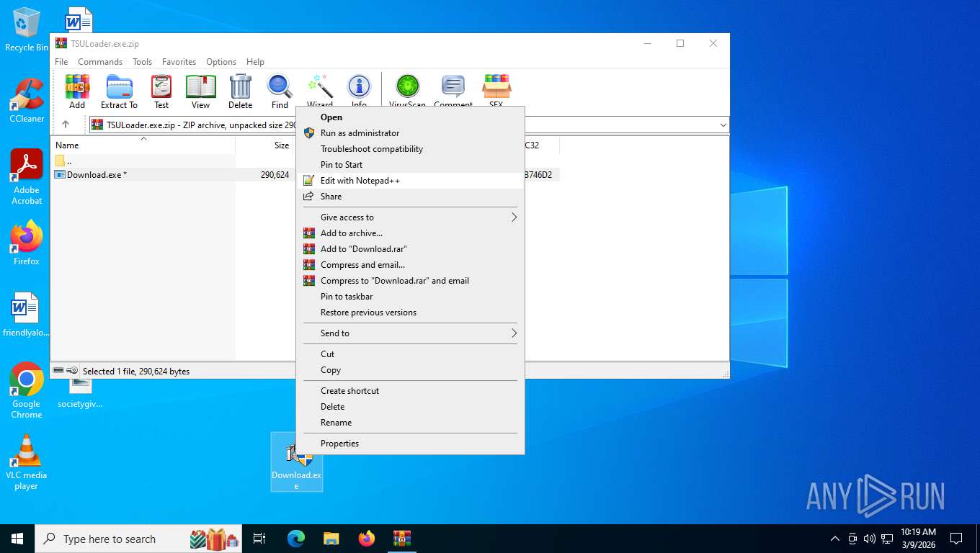Select the Google Chrome desktop shortcut
The height and width of the screenshot is (553, 980).
(x=27, y=390)
